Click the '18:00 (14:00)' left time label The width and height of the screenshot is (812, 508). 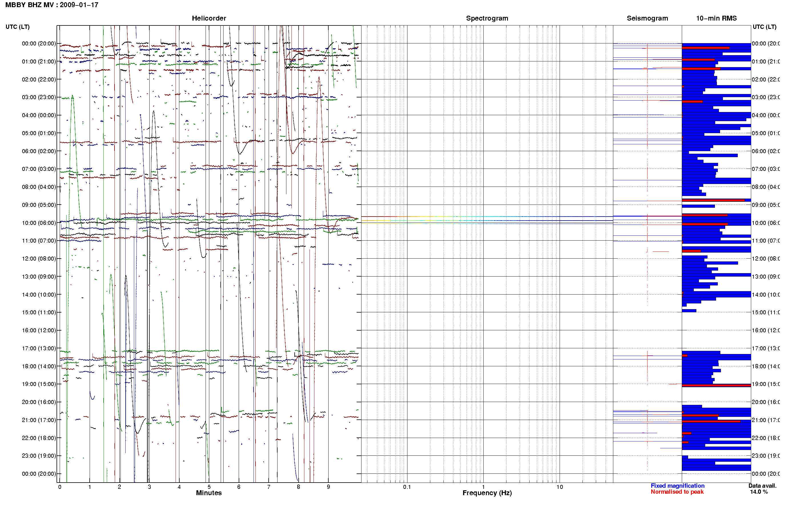pos(39,366)
